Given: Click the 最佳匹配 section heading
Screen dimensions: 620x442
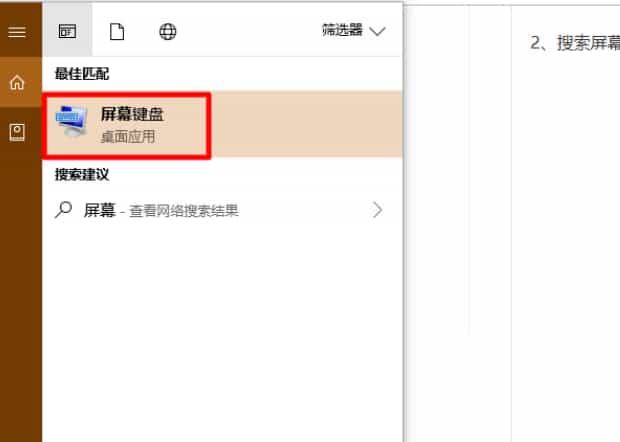Looking at the screenshot, I should [x=82, y=74].
